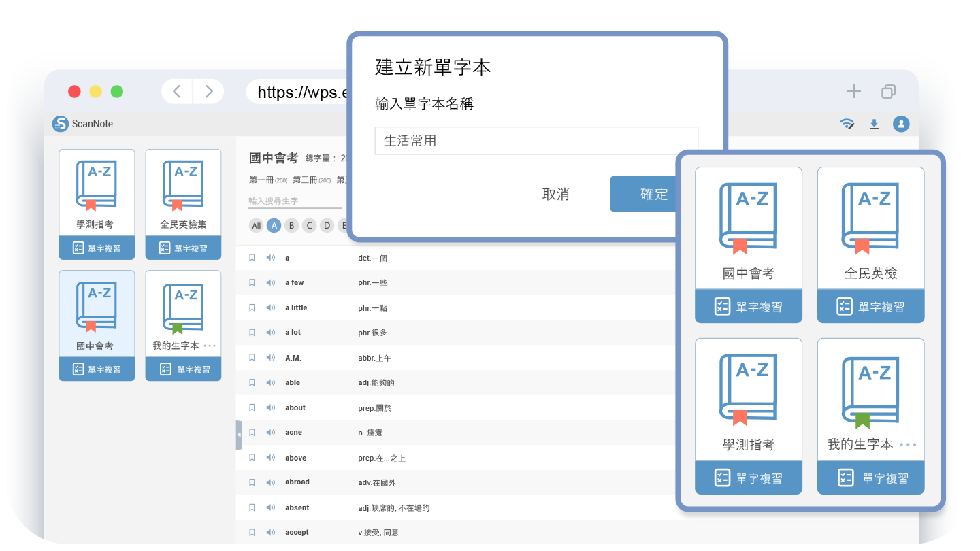The image size is (980, 551).
Task: Collapse the sidebar using the divider handle
Action: pyautogui.click(x=239, y=435)
